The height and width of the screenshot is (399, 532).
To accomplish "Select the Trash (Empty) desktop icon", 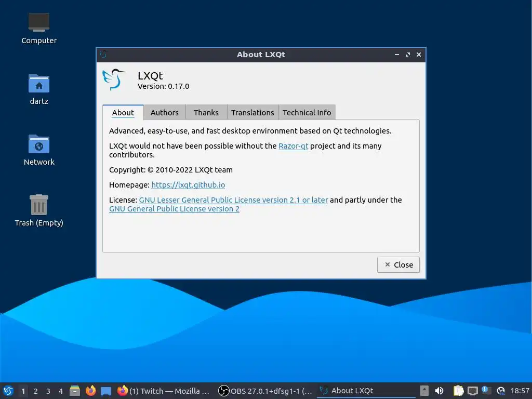I will pyautogui.click(x=39, y=210).
